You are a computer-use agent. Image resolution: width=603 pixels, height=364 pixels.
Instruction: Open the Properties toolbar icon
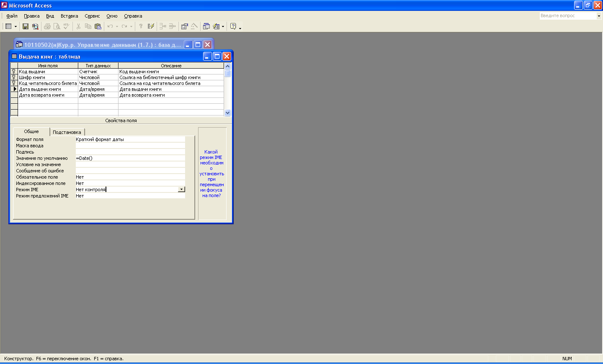[184, 26]
